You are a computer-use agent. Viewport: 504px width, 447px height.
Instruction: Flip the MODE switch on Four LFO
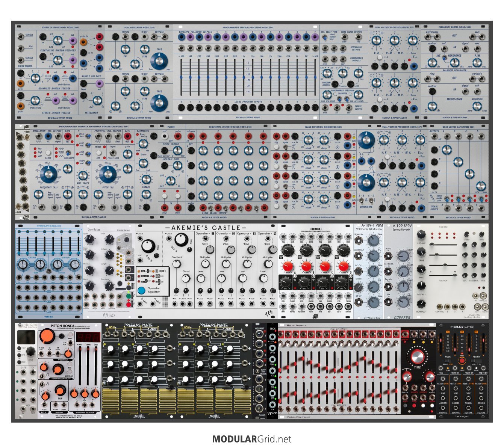click(x=448, y=360)
